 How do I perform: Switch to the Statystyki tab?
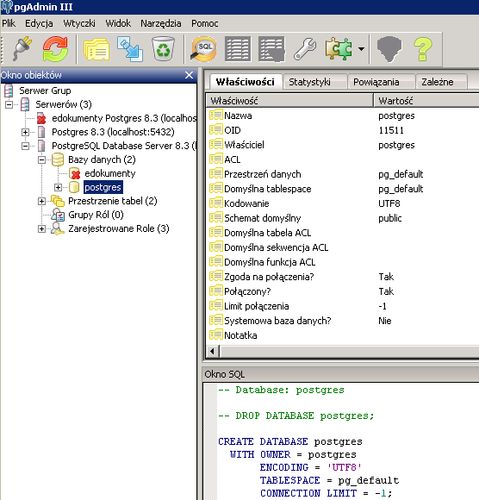pyautogui.click(x=309, y=82)
